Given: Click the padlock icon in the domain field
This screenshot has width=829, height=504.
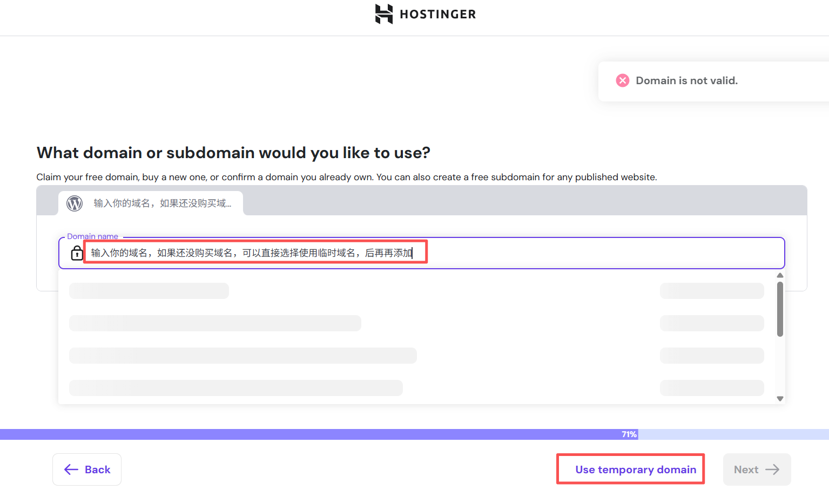Looking at the screenshot, I should 77,253.
